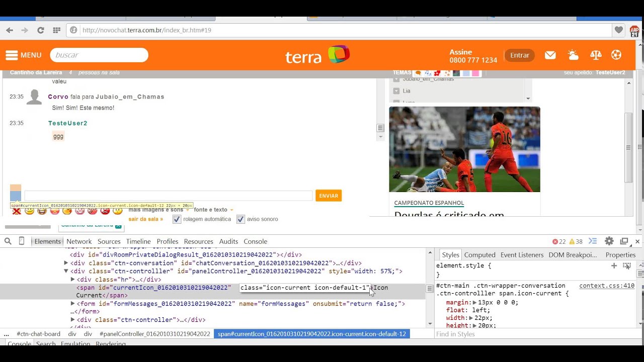The width and height of the screenshot is (644, 362).
Task: Open the Audits DevTools tab
Action: tap(228, 241)
